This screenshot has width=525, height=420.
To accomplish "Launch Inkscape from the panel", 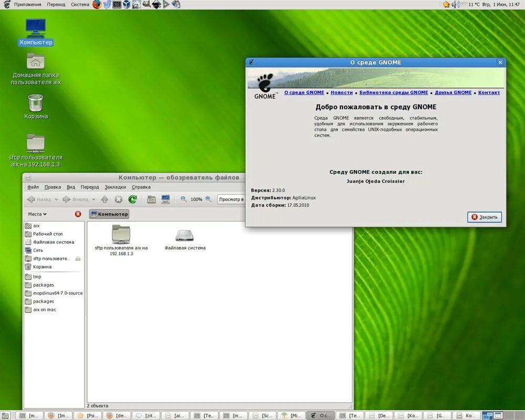I will pyautogui.click(x=156, y=4).
